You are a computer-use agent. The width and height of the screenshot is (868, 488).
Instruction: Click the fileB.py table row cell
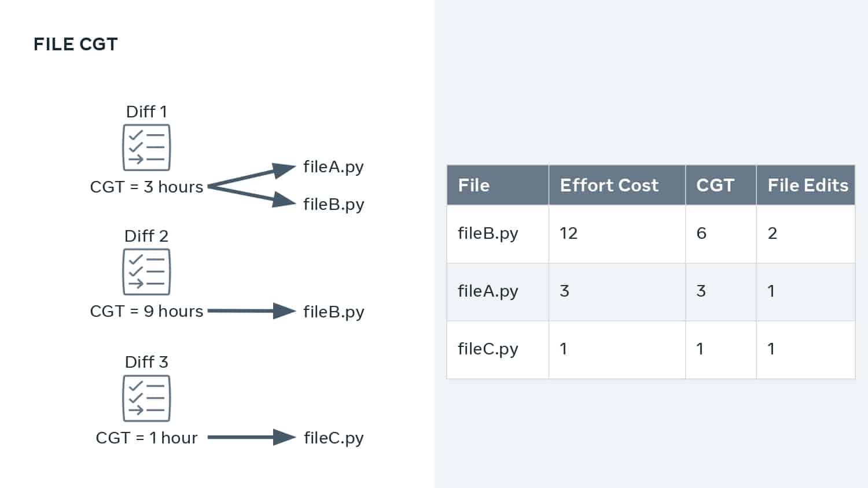[498, 234]
